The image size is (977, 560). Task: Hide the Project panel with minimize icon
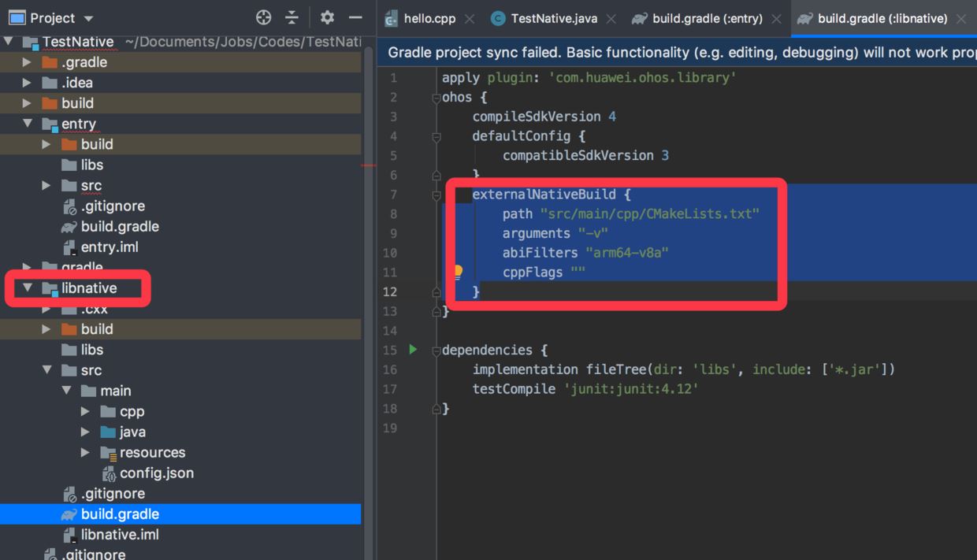[x=355, y=17]
